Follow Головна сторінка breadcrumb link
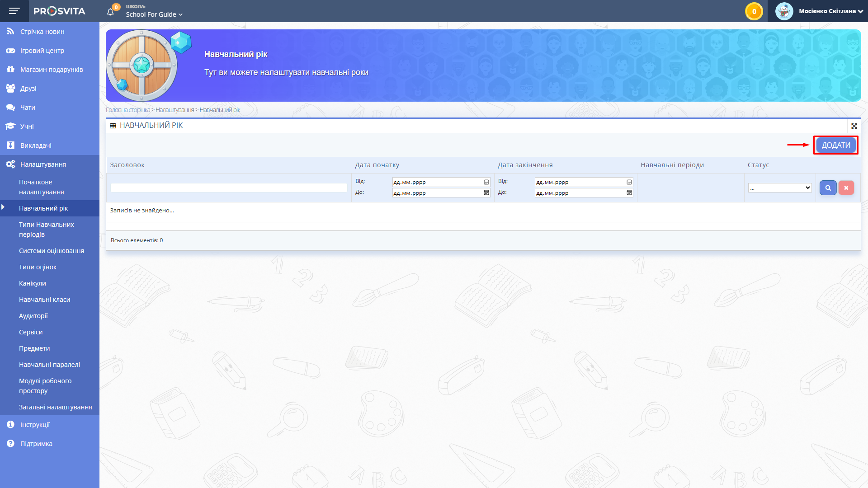This screenshot has width=868, height=488. click(128, 110)
